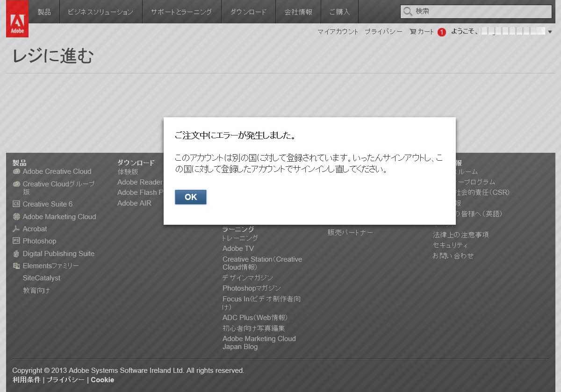The image size is (561, 392).
Task: Open トレーニング link
Action: 240,238
